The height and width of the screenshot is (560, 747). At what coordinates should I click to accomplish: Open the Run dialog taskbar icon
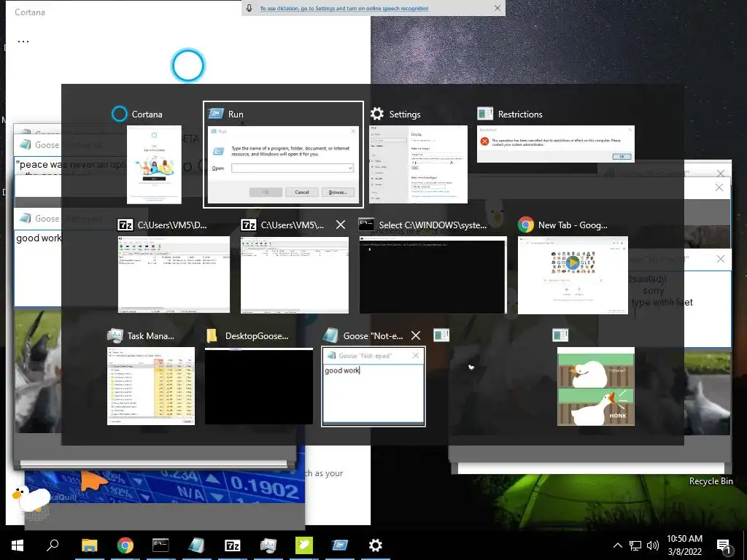[340, 545]
